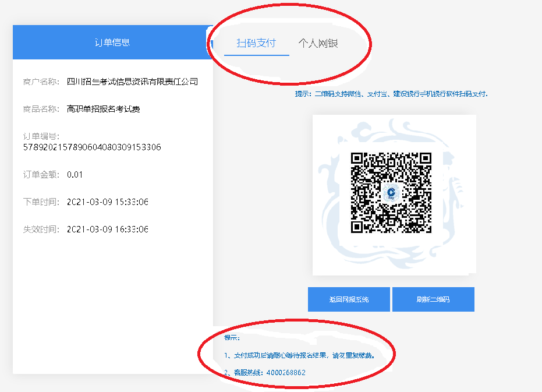
Task: Click product name 高职单招报名考试费
Action: point(103,109)
